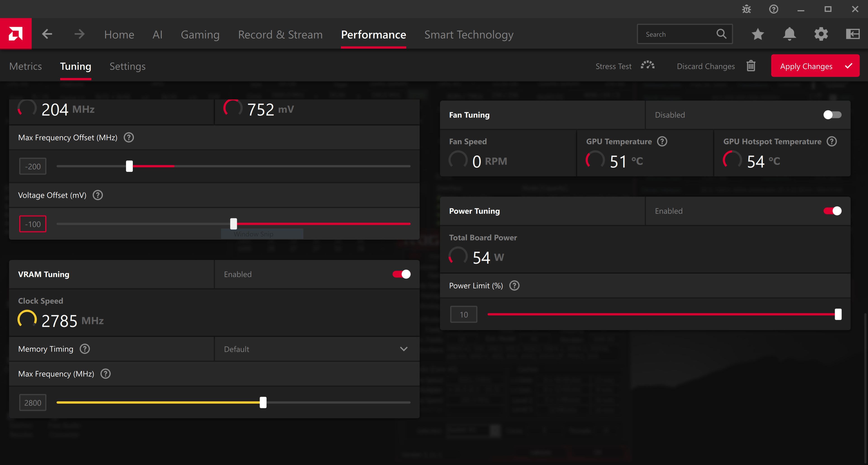Screen dimensions: 868x465
Task: Open notifications bell icon
Action: pos(789,34)
